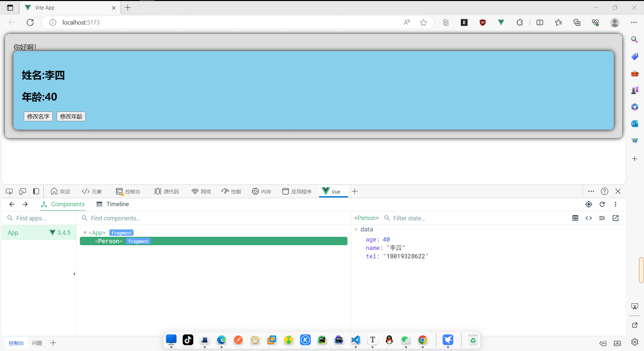The height and width of the screenshot is (351, 644).
Task: Toggle the devtools dock sidebar icon
Action: [x=36, y=191]
